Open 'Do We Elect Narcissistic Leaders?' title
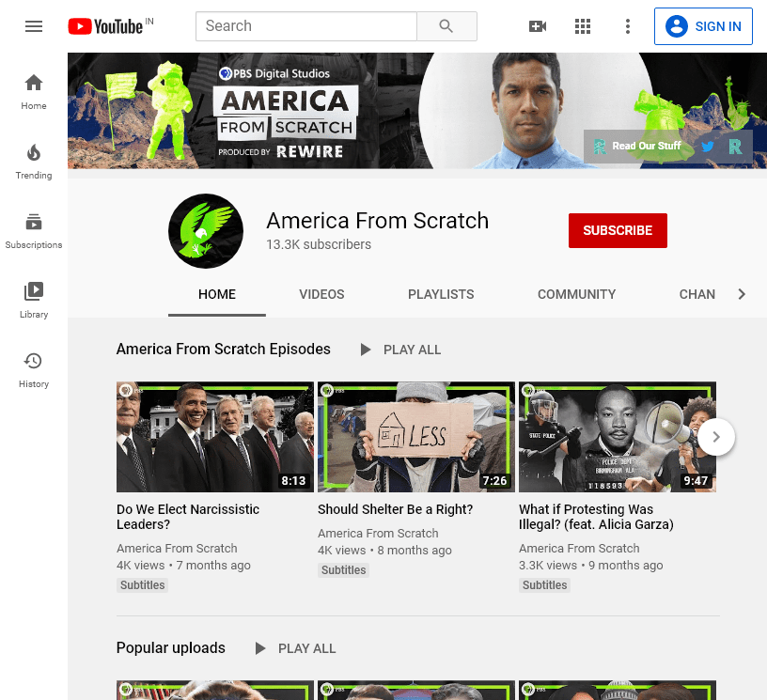The width and height of the screenshot is (767, 700). [x=188, y=517]
